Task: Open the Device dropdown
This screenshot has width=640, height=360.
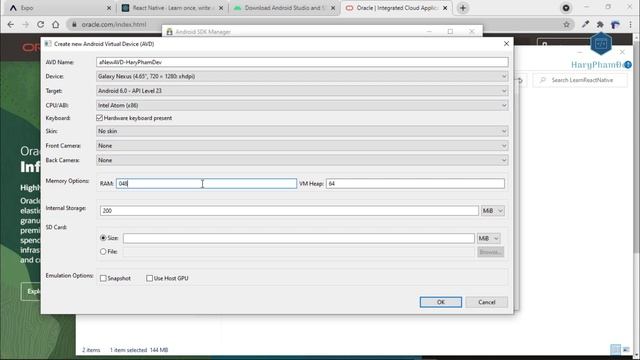Action: pos(302,76)
